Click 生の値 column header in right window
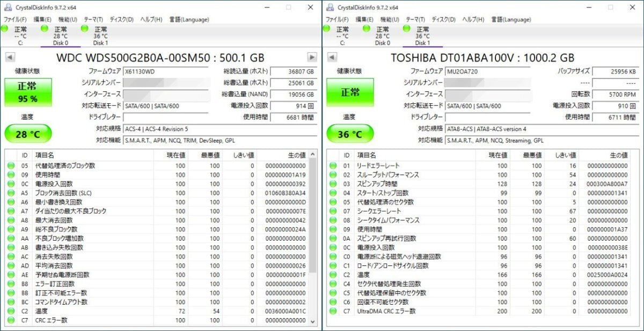 (609, 155)
